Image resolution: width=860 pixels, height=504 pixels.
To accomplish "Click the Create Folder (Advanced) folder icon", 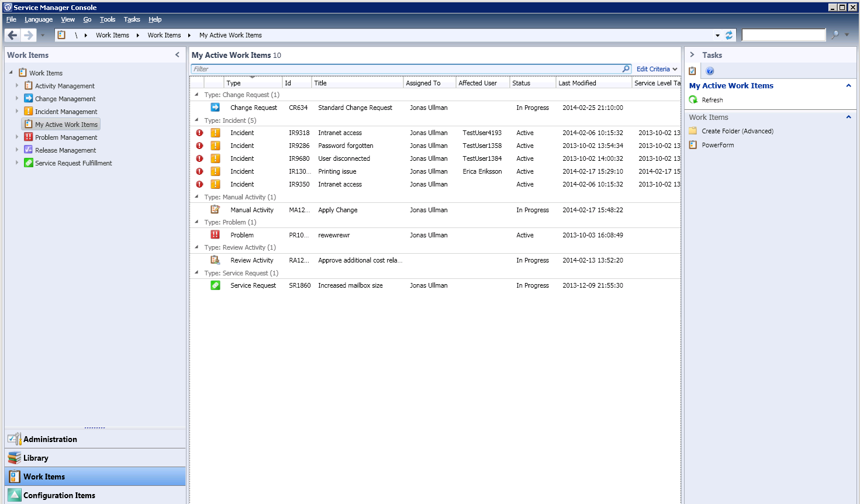I will (693, 131).
